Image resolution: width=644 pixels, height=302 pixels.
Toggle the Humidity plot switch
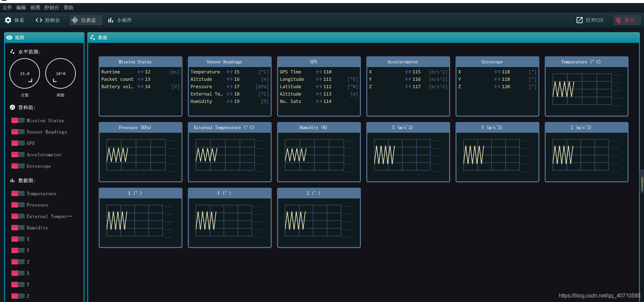tap(18, 228)
